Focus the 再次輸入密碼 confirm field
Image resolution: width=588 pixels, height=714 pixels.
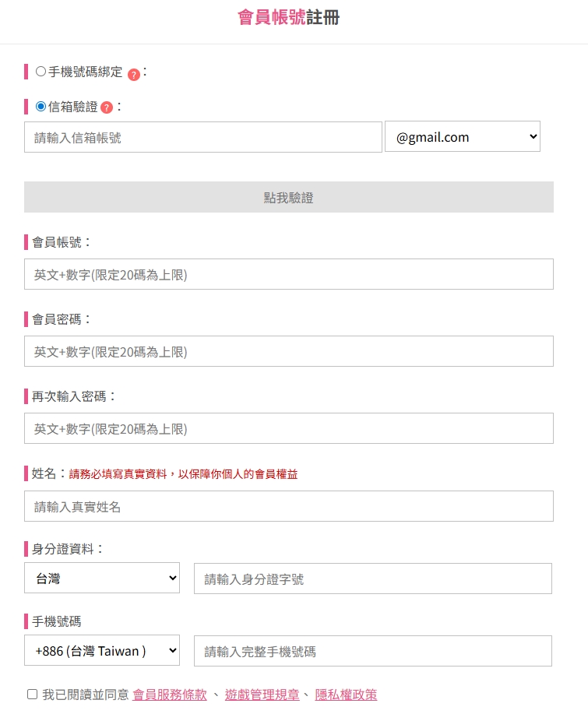pos(289,429)
